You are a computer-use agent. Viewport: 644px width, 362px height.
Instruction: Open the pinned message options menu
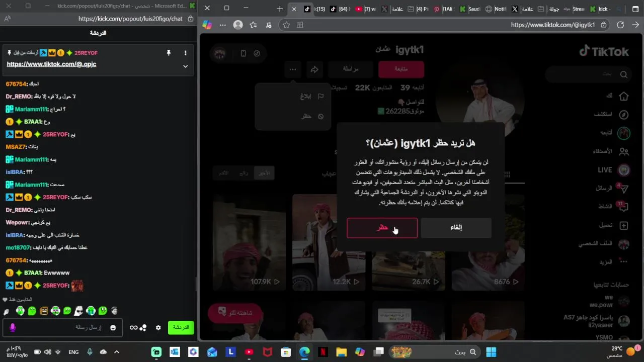pos(185,53)
